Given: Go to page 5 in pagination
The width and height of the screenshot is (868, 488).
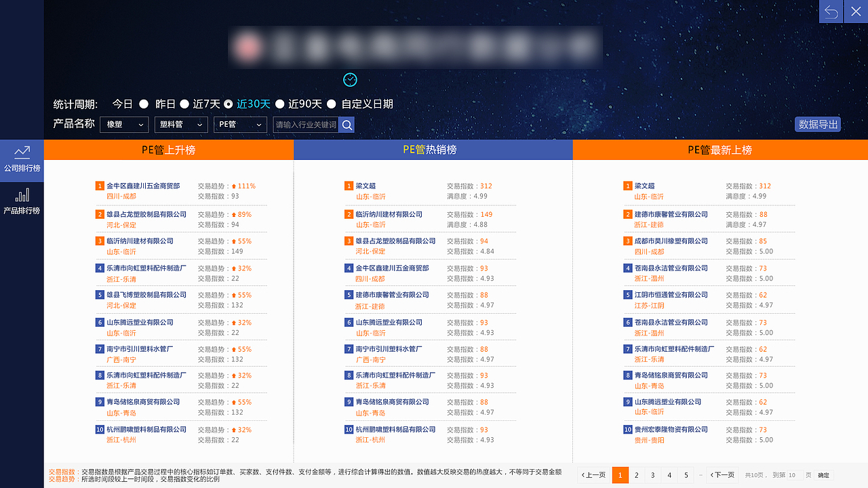Looking at the screenshot, I should tap(686, 475).
